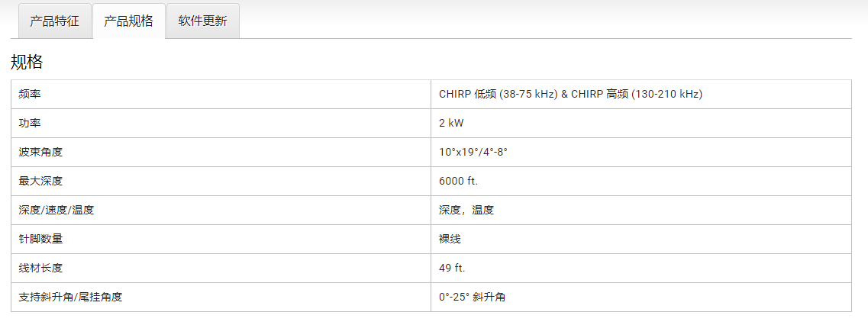This screenshot has width=868, height=325.
Task: Select the 10°x19°/4°-8° beam angle value
Action: tap(473, 152)
